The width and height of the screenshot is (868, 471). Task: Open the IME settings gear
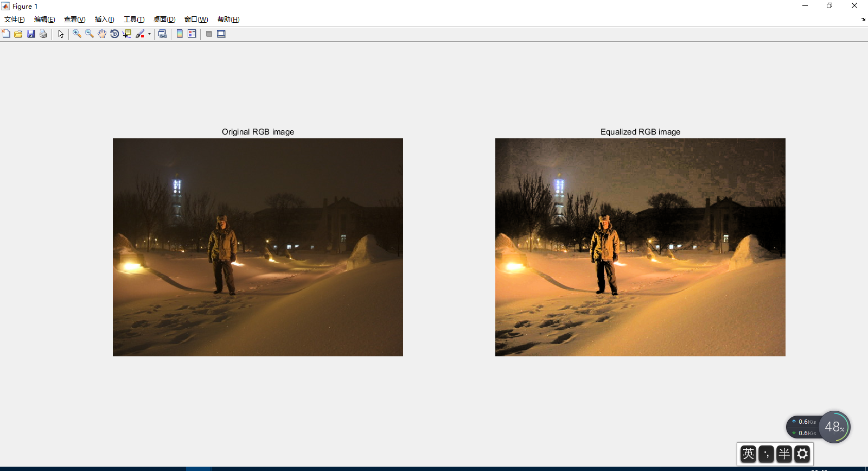point(802,454)
